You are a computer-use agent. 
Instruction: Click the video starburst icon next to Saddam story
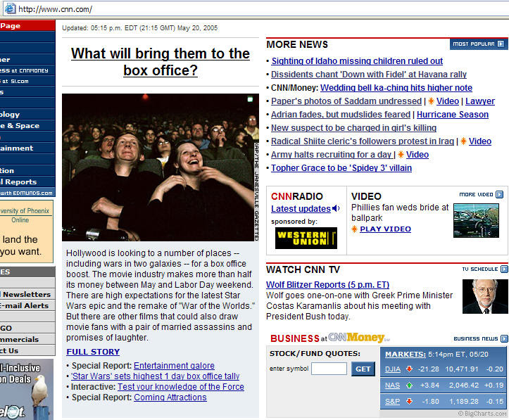click(431, 101)
